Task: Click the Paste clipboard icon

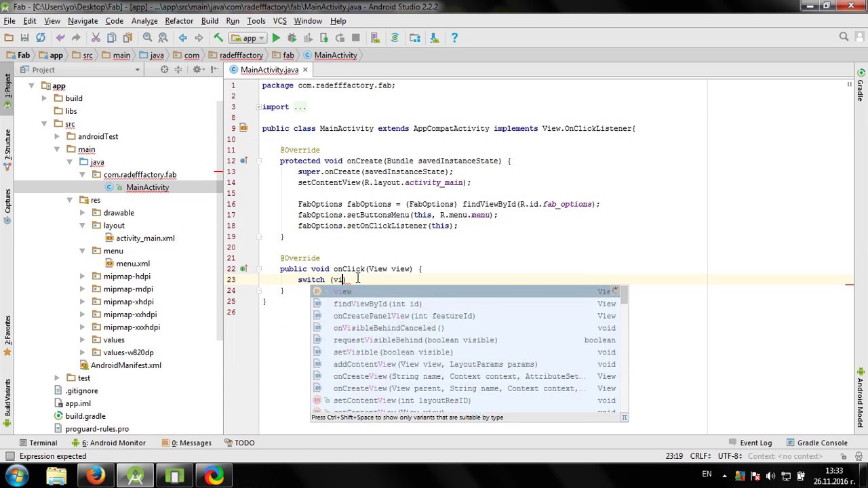Action: coord(127,38)
